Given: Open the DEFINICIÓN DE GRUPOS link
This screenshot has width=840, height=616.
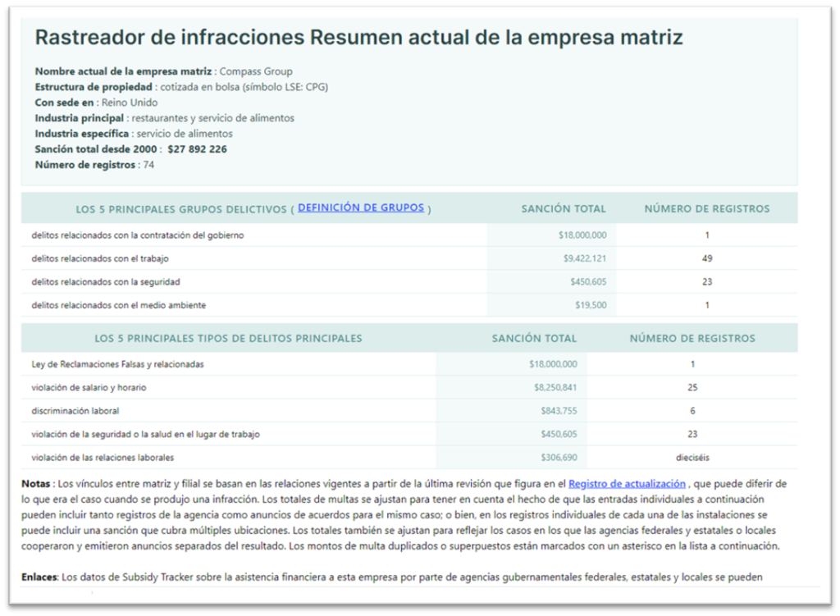Looking at the screenshot, I should [x=361, y=208].
